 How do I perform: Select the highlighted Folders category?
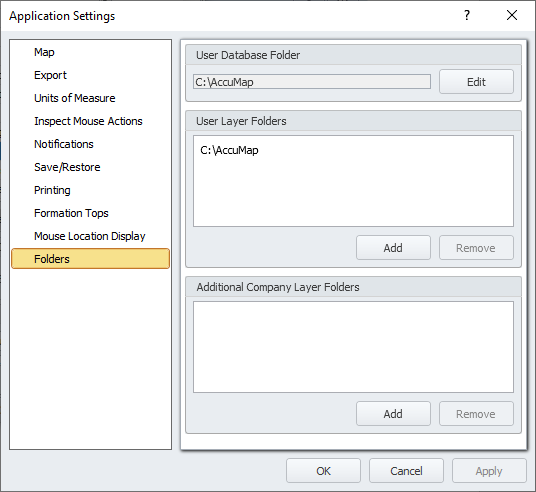[90, 259]
